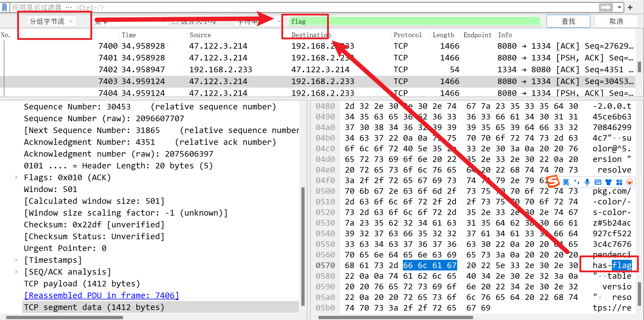Click the Sogou input method logo

pyautogui.click(x=553, y=181)
